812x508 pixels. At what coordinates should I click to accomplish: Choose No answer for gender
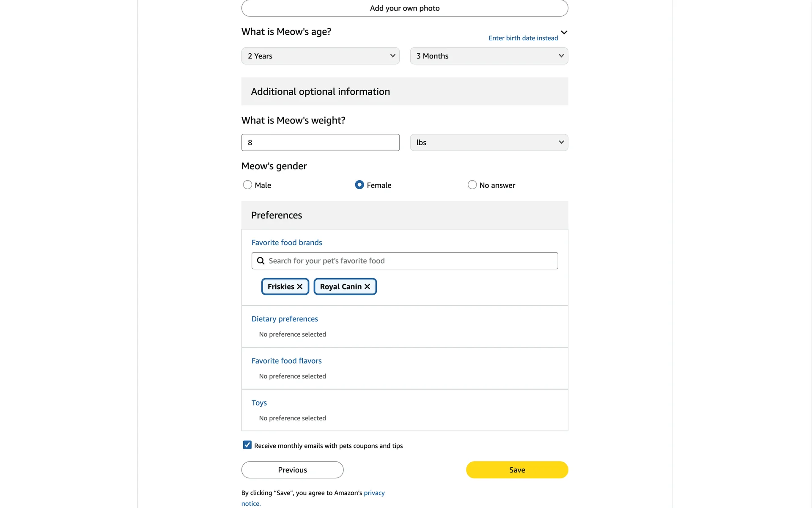coord(472,185)
